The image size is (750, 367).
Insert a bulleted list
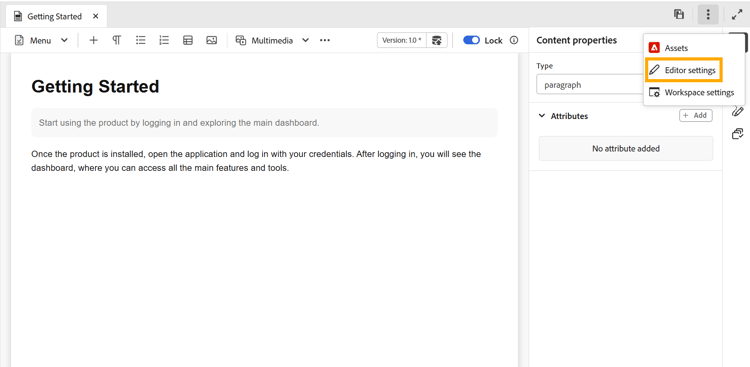tap(140, 40)
